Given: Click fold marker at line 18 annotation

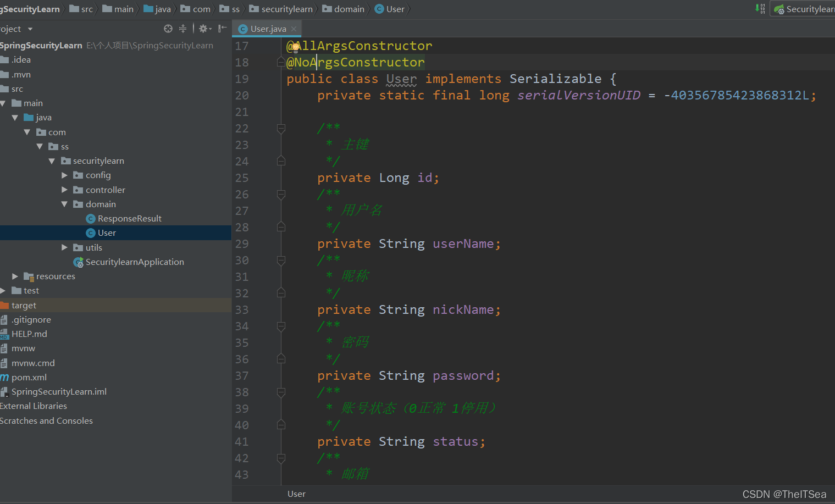Looking at the screenshot, I should tap(281, 63).
